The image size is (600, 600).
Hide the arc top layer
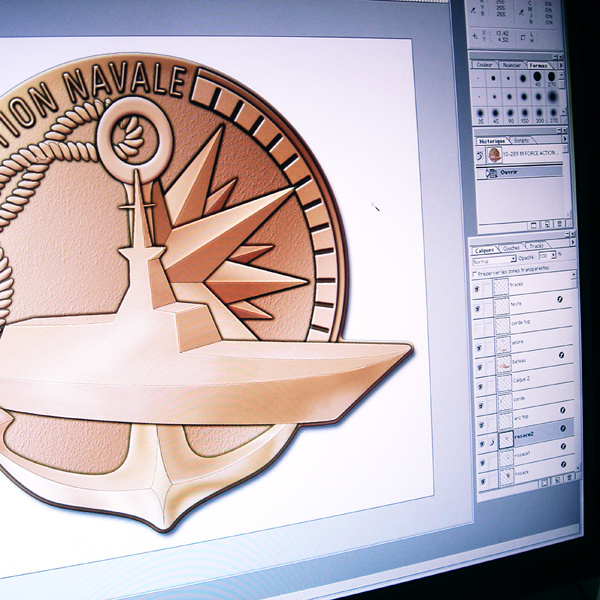point(481,424)
